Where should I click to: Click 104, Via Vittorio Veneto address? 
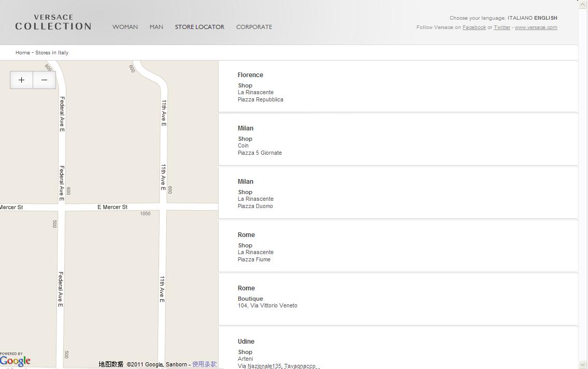267,306
